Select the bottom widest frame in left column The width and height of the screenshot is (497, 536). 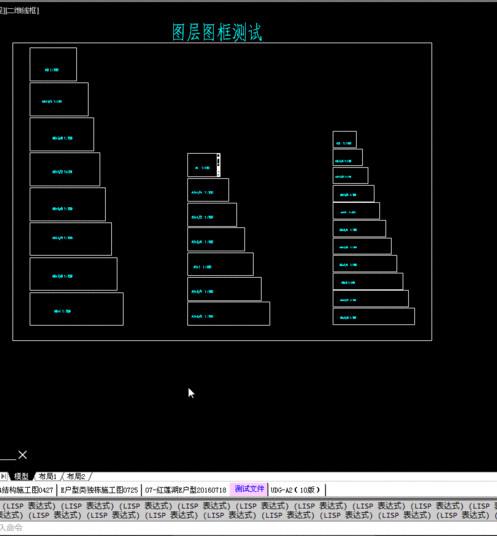pos(77,309)
